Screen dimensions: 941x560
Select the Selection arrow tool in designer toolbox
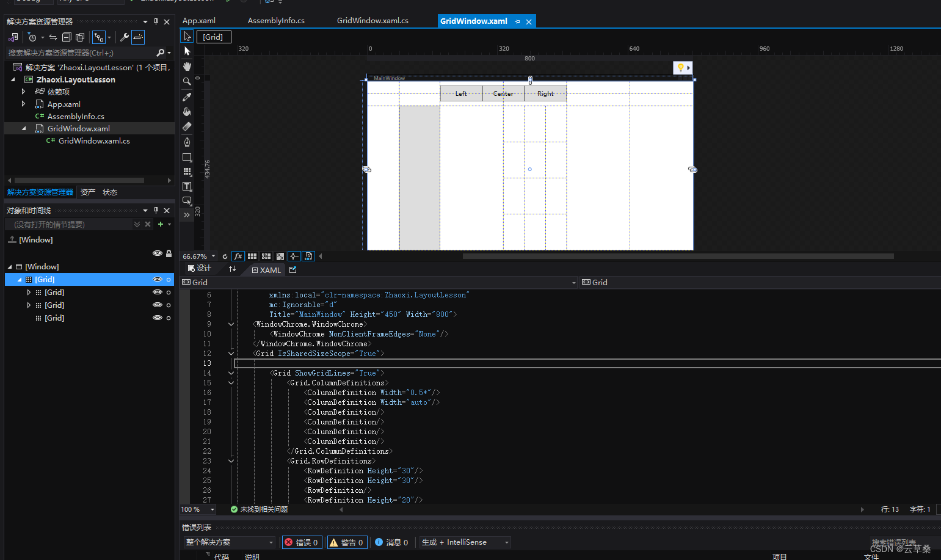click(x=187, y=37)
